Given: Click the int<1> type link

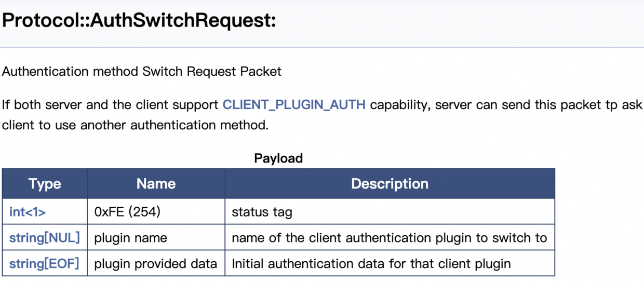Looking at the screenshot, I should tap(27, 212).
